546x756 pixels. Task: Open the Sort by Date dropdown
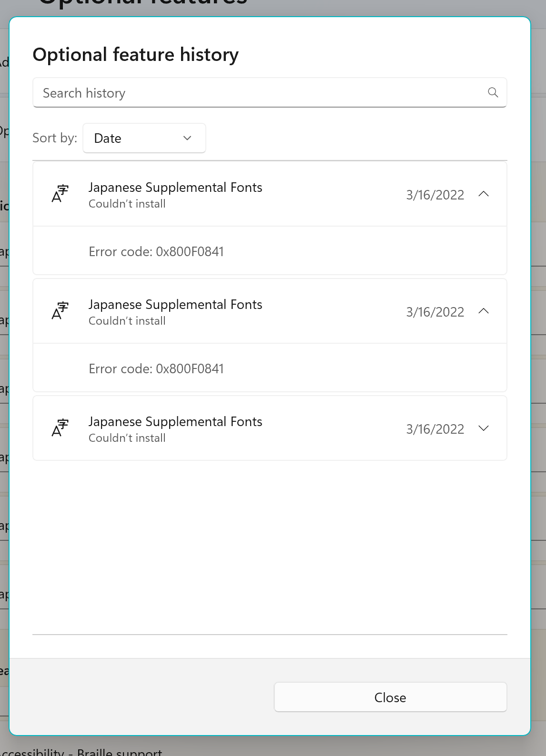click(144, 138)
